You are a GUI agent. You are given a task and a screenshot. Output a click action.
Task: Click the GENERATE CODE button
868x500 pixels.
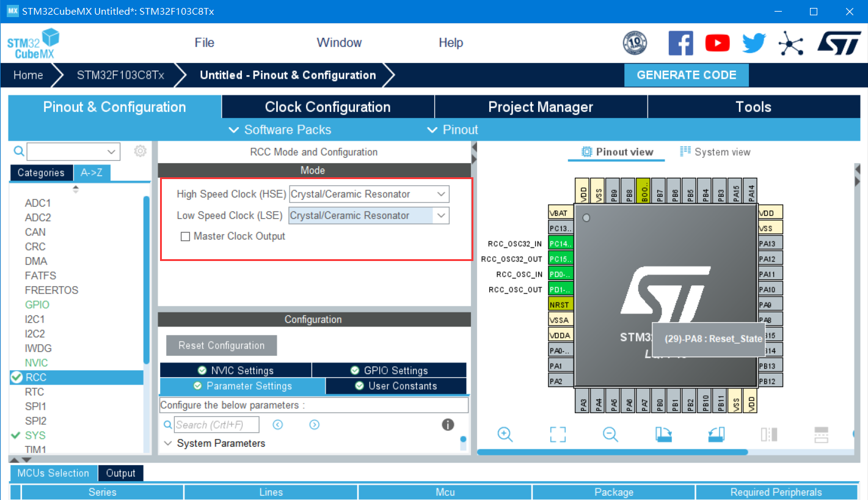686,75
